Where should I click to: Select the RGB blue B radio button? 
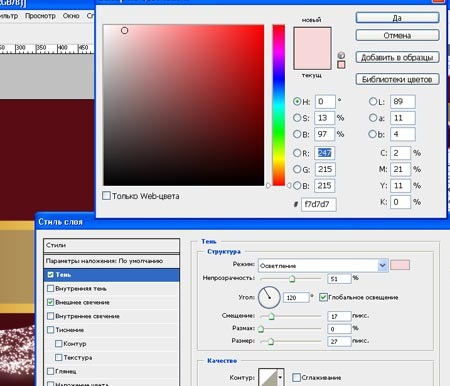coord(297,186)
